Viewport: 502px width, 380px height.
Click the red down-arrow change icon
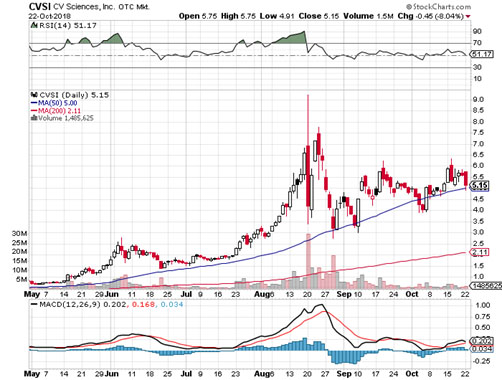pos(468,17)
